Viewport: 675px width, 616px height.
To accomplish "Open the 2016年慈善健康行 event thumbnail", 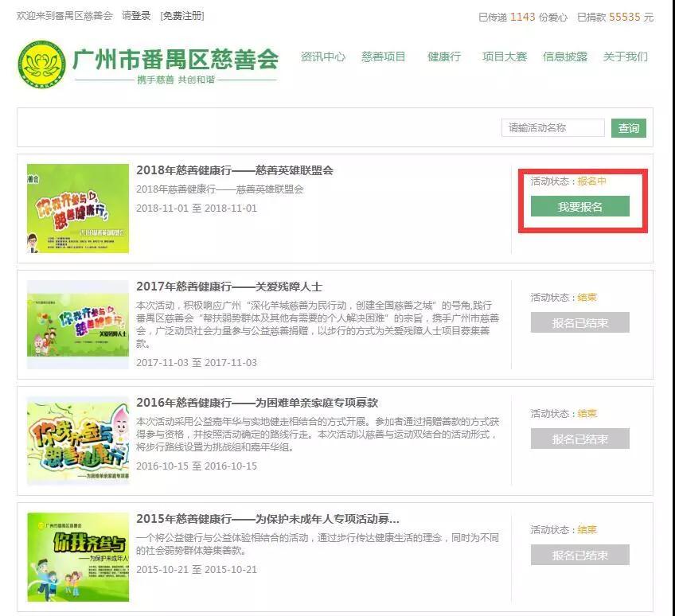I will 78,441.
